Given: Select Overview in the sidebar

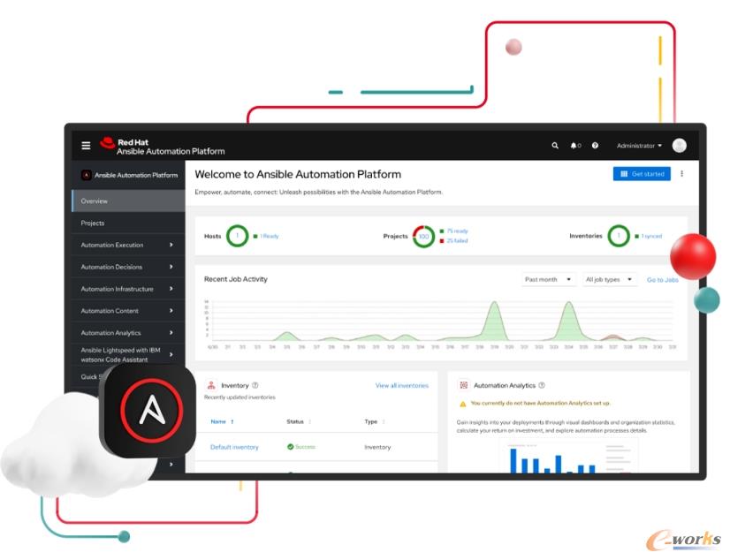Looking at the screenshot, I should (x=128, y=201).
